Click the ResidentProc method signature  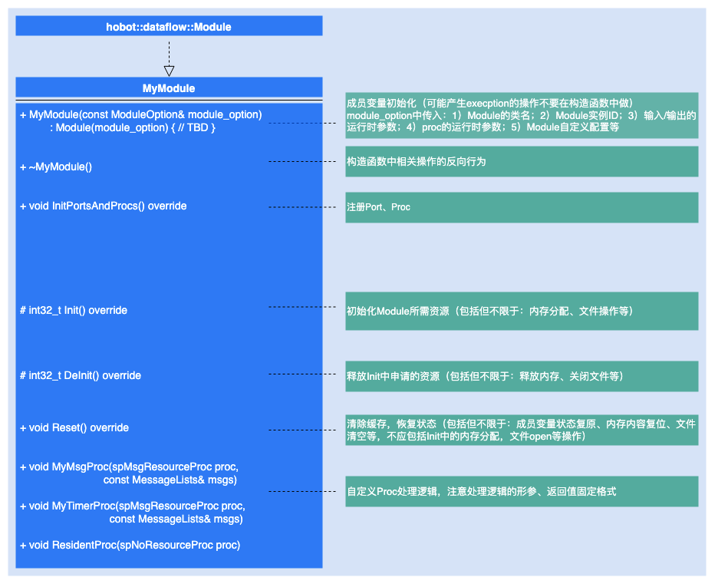pos(130,546)
